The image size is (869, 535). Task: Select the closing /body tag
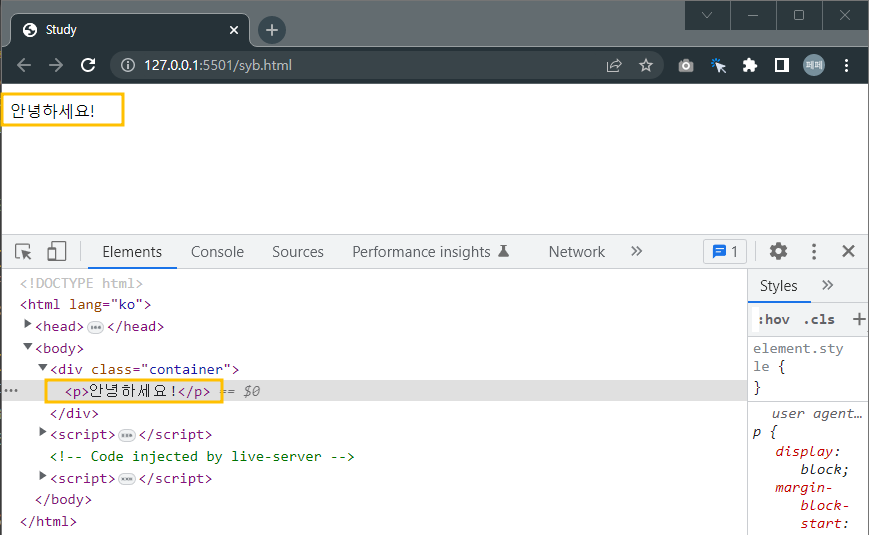click(x=63, y=500)
